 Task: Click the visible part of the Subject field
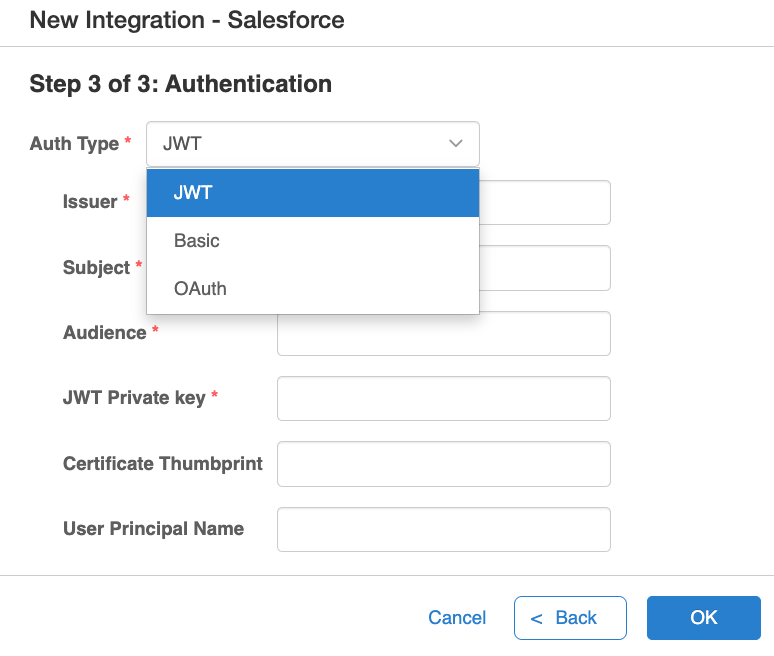pyautogui.click(x=545, y=268)
